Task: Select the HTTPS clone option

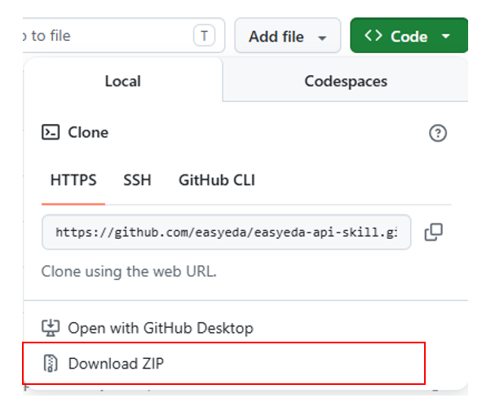Action: pos(73,180)
